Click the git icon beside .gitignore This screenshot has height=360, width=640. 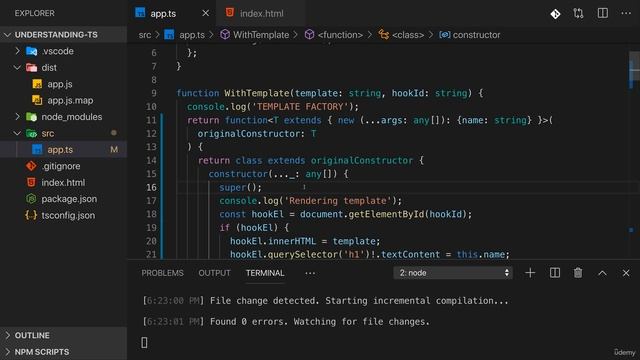[x=31, y=166]
